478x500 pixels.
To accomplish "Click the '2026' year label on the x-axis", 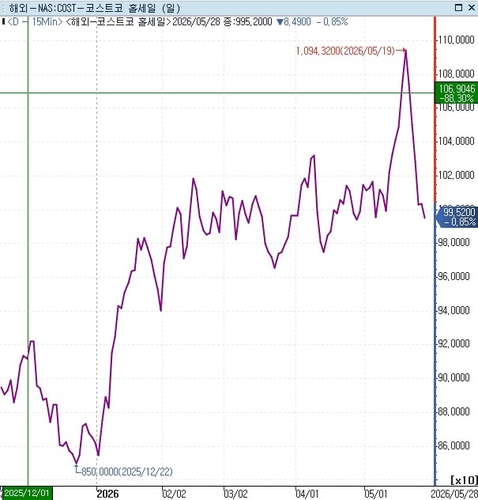I will (108, 494).
